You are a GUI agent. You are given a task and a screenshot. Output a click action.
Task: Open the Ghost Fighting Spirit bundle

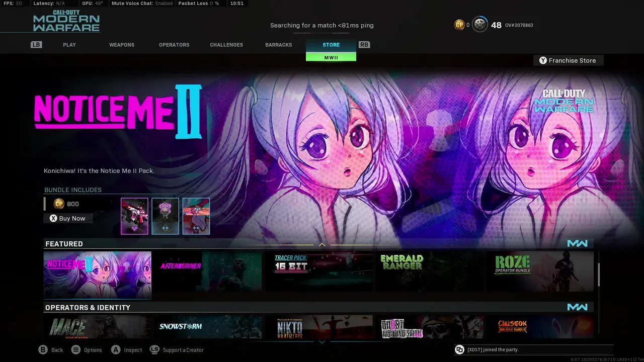pyautogui.click(x=430, y=327)
